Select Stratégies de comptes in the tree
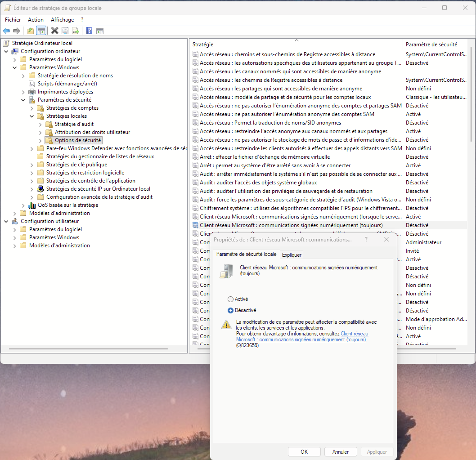Viewport: 476px width, 460px height. [x=72, y=108]
